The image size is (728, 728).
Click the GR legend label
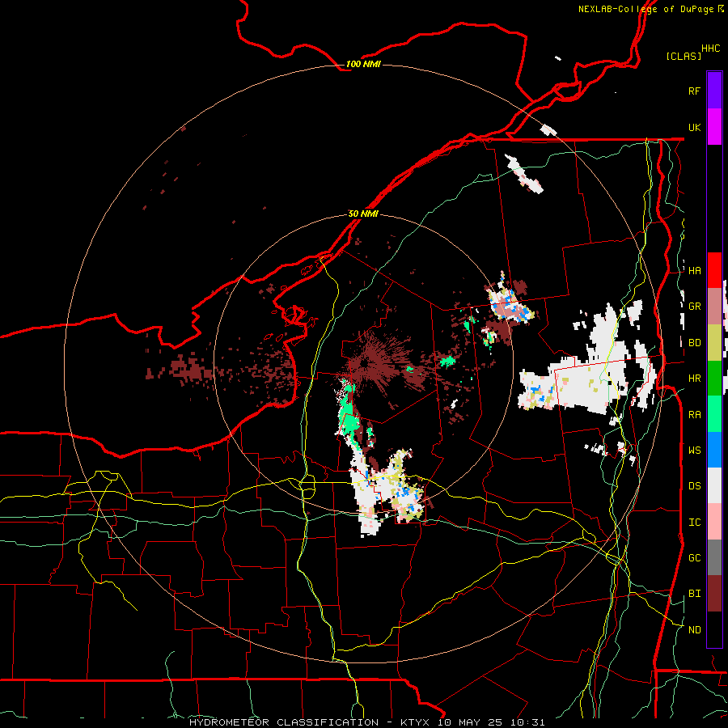(x=694, y=307)
